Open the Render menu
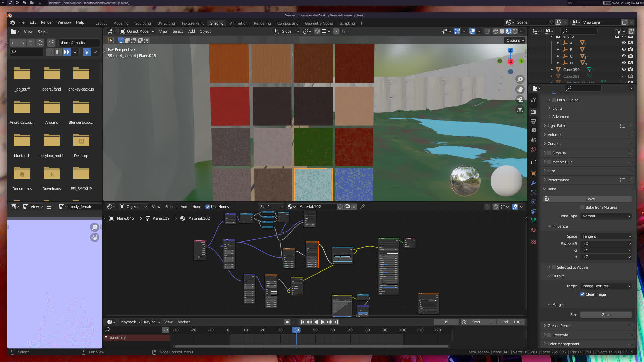The height and width of the screenshot is (362, 644). click(47, 22)
